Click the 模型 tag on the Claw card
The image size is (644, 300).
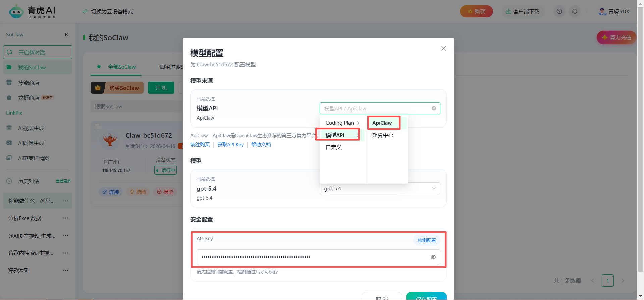coord(165,192)
